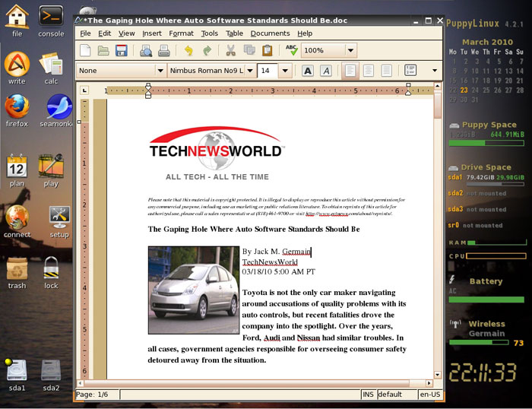
Task: Click vertical scrollbar up arrow
Action: pyautogui.click(x=437, y=86)
